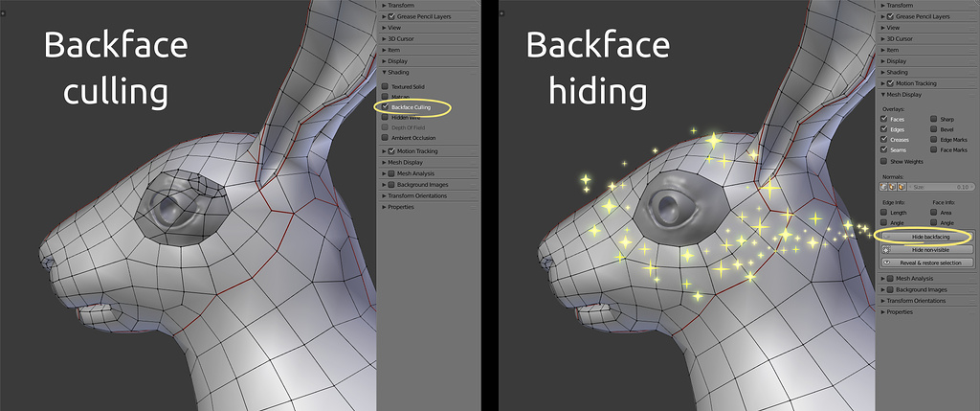Uncheck Grease Pencil Layers checkbox in left panel
The height and width of the screenshot is (411, 980).
[391, 16]
